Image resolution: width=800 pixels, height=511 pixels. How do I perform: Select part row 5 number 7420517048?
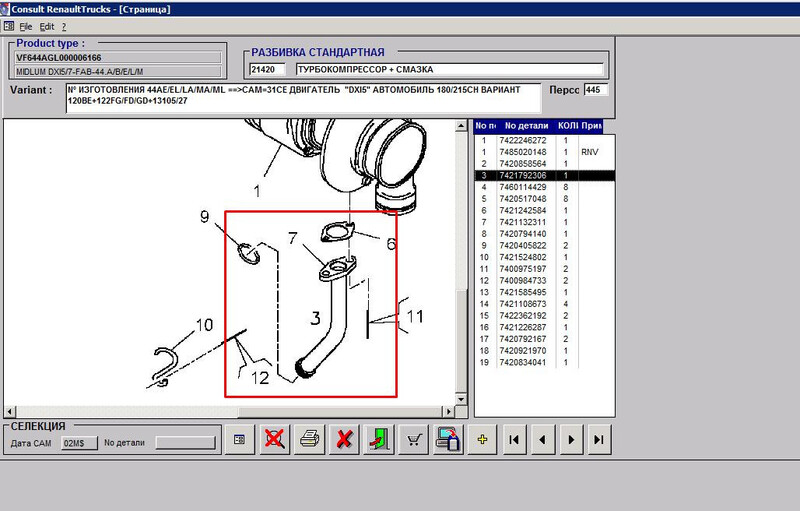point(544,199)
